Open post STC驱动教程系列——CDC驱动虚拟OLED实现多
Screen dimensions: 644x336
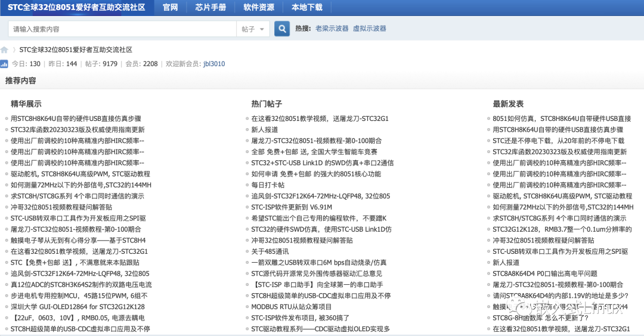(321, 329)
